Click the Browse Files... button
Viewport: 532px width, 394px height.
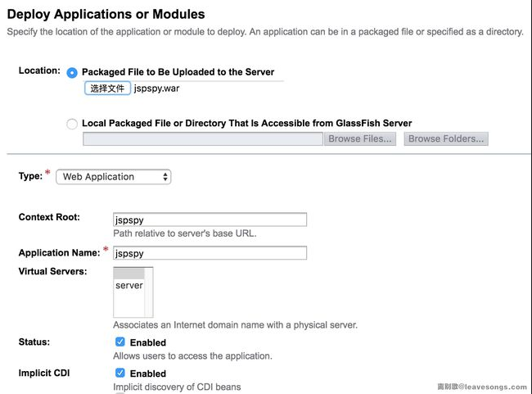[361, 139]
